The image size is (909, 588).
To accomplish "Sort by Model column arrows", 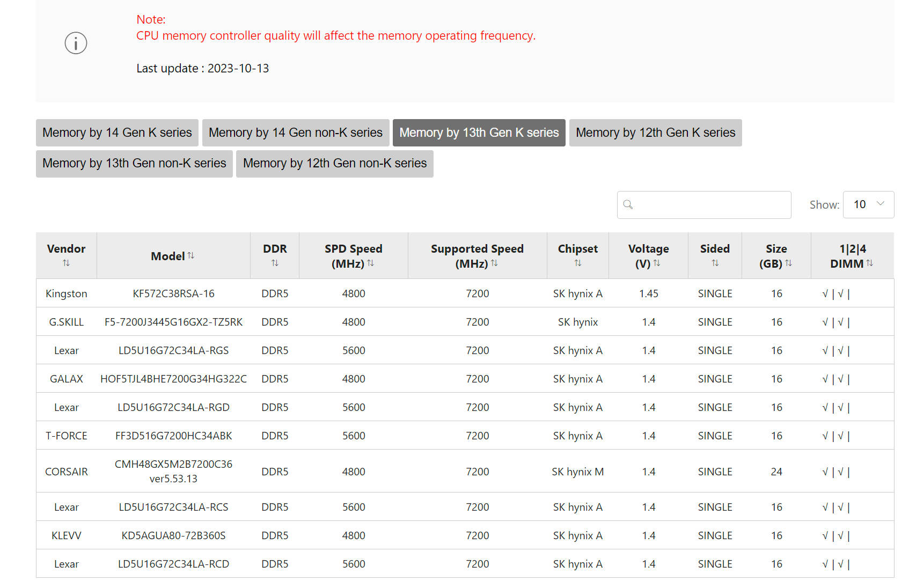I will (x=190, y=255).
